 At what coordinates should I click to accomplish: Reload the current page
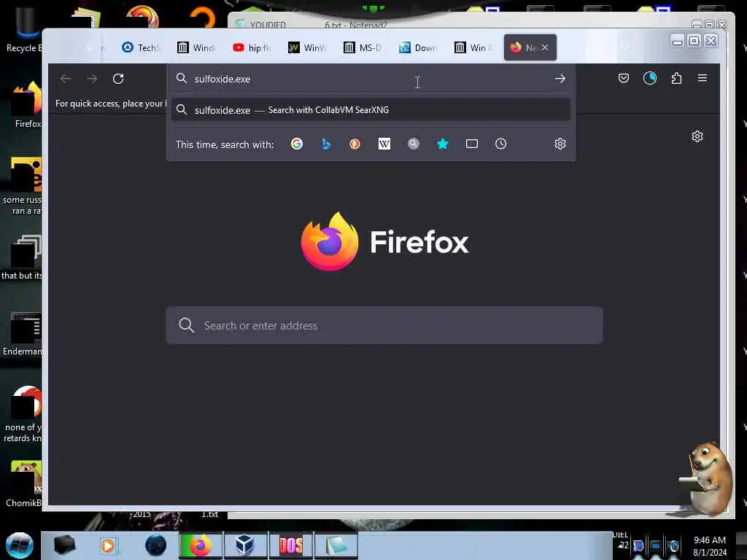click(118, 79)
